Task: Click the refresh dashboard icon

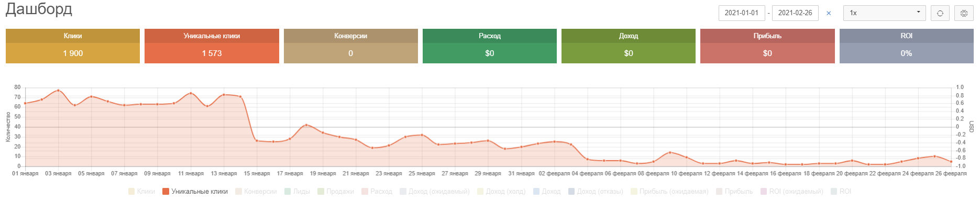Action: click(x=940, y=13)
